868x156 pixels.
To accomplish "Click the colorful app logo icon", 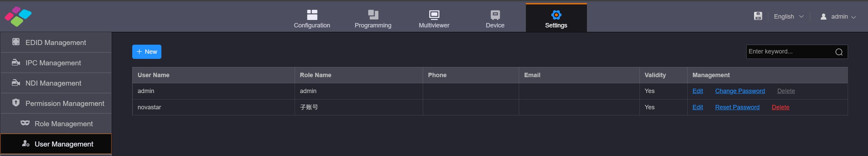I will click(x=18, y=16).
